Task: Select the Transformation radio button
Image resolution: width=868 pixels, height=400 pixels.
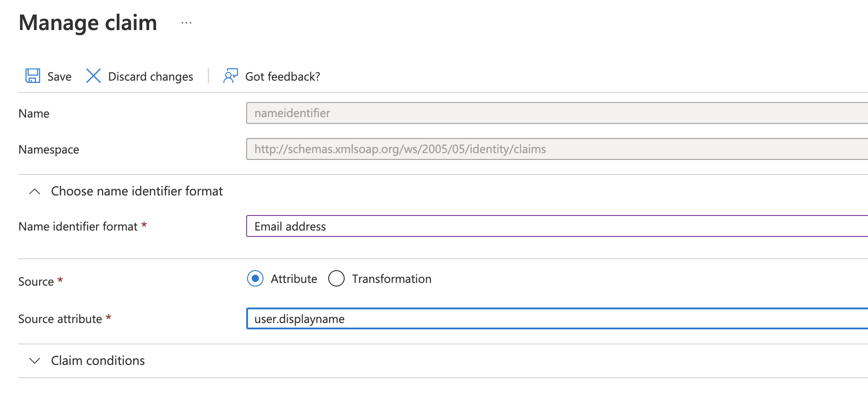Action: tap(336, 278)
